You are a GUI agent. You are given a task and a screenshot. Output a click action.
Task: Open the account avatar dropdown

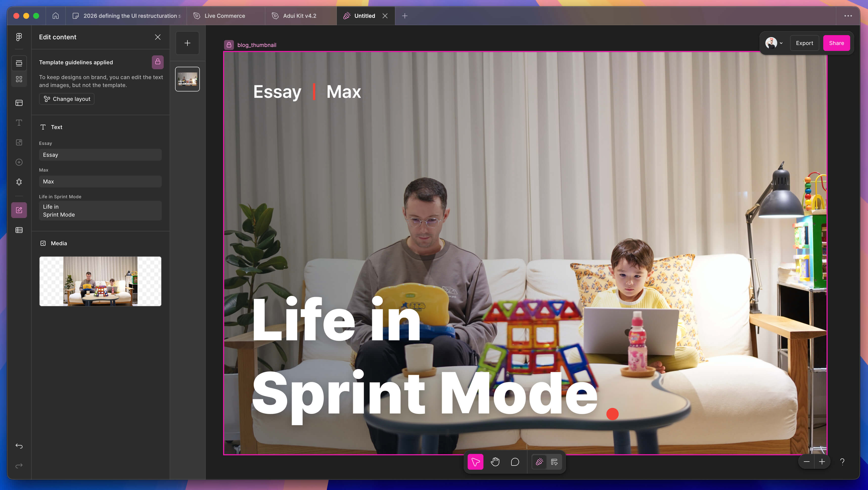coord(774,43)
